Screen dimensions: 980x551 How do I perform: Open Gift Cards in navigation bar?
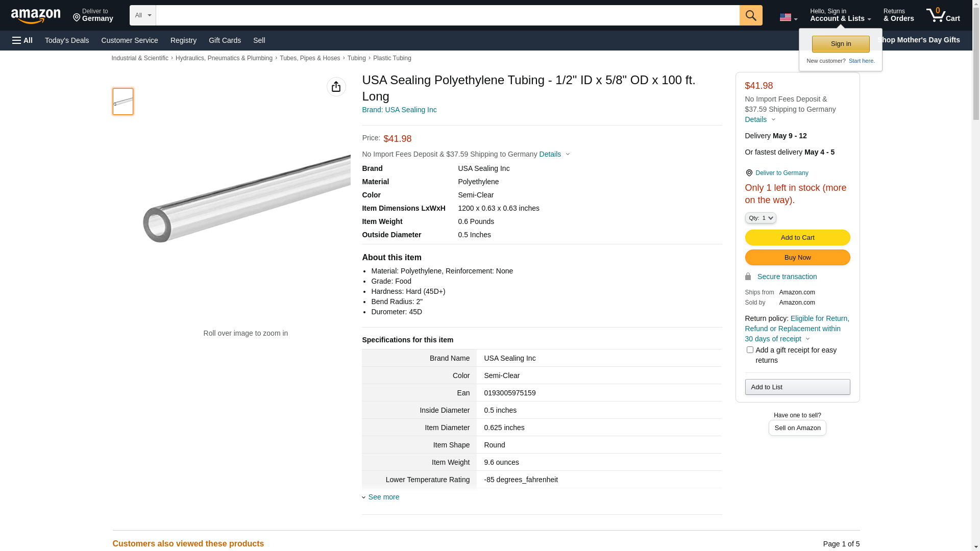point(225,40)
